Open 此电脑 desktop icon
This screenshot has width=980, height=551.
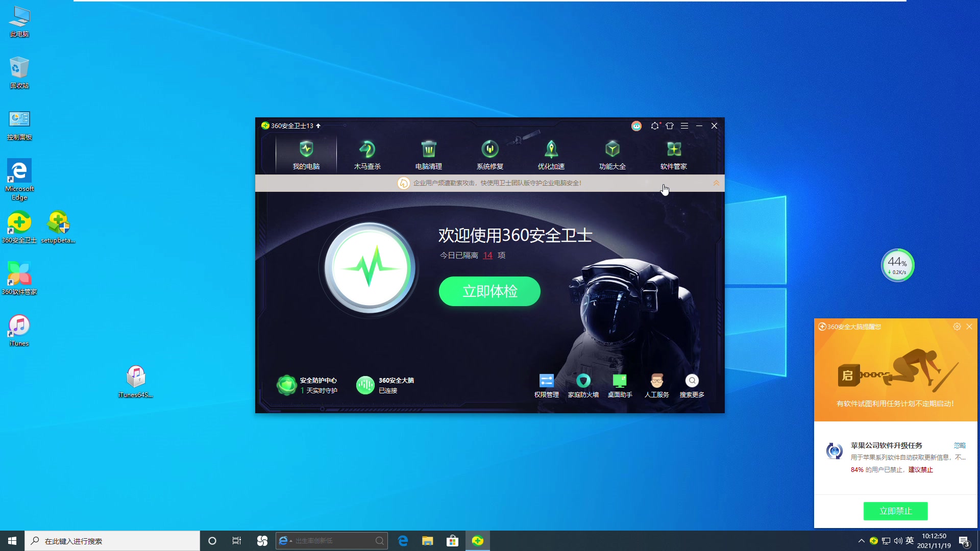(19, 22)
